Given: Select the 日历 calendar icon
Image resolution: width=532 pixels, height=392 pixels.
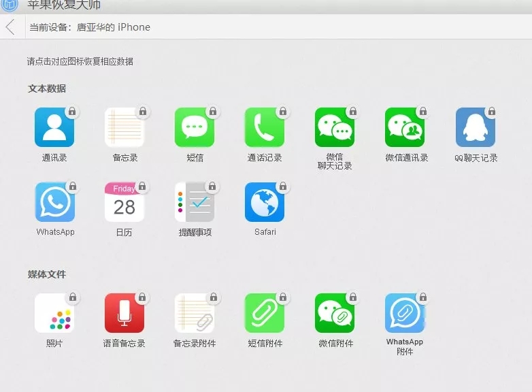Looking at the screenshot, I should tap(124, 202).
